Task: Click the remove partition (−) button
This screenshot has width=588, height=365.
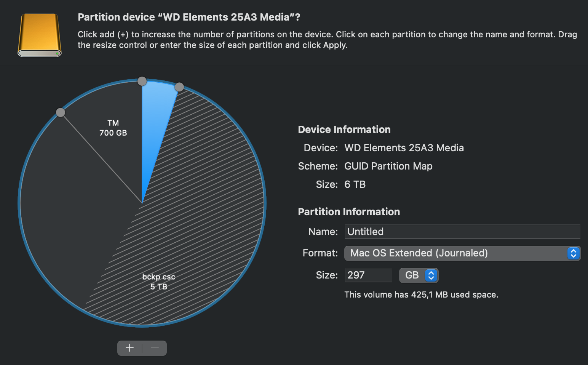Action: click(155, 347)
